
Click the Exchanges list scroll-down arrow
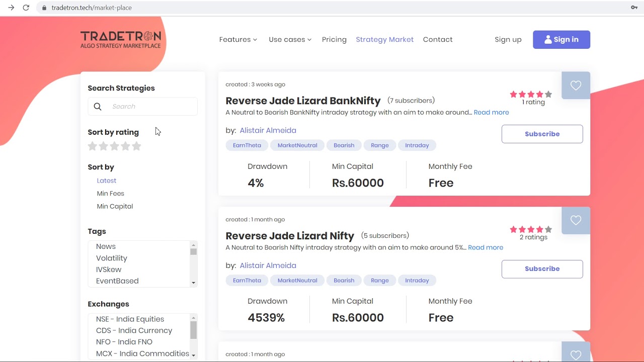193,354
